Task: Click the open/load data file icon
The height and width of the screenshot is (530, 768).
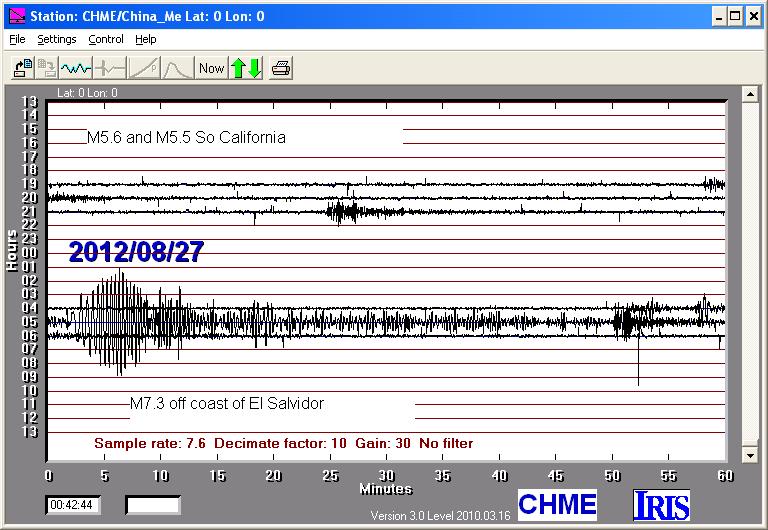Action: click(22, 68)
